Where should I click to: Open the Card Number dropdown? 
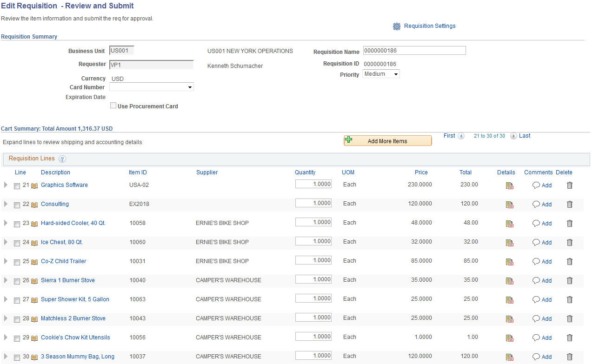(152, 87)
